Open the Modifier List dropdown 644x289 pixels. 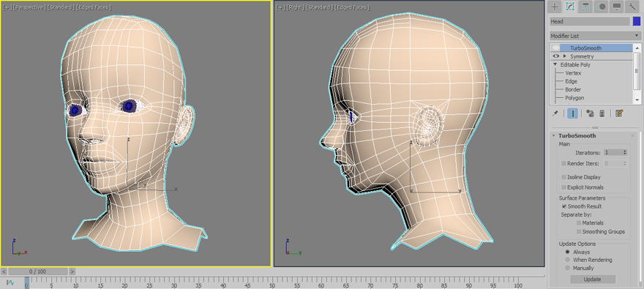click(x=595, y=36)
